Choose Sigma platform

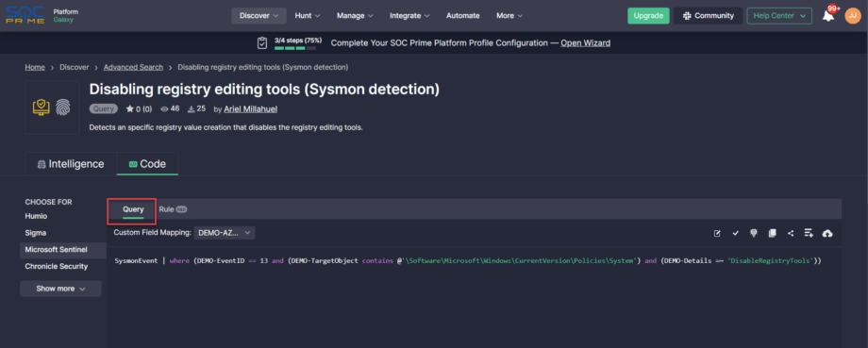tap(36, 233)
